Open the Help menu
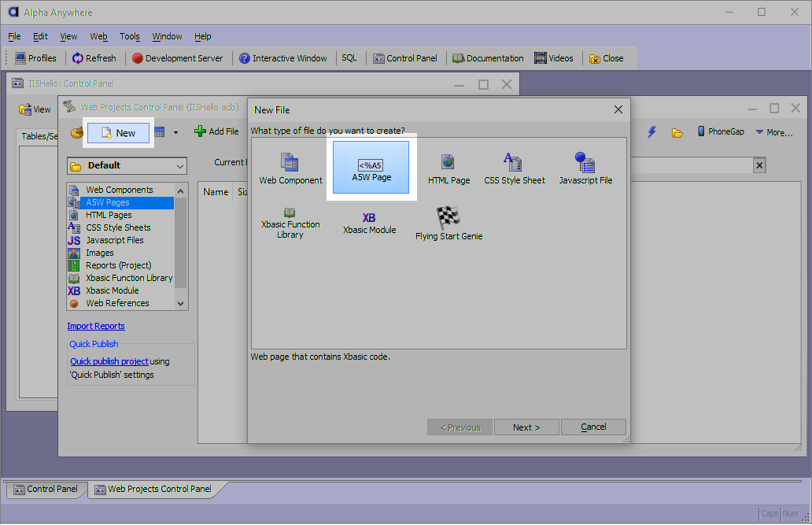 tap(202, 36)
